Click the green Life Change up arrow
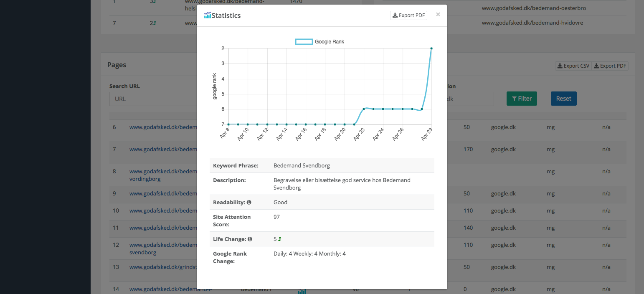644x294 pixels. pyautogui.click(x=280, y=239)
